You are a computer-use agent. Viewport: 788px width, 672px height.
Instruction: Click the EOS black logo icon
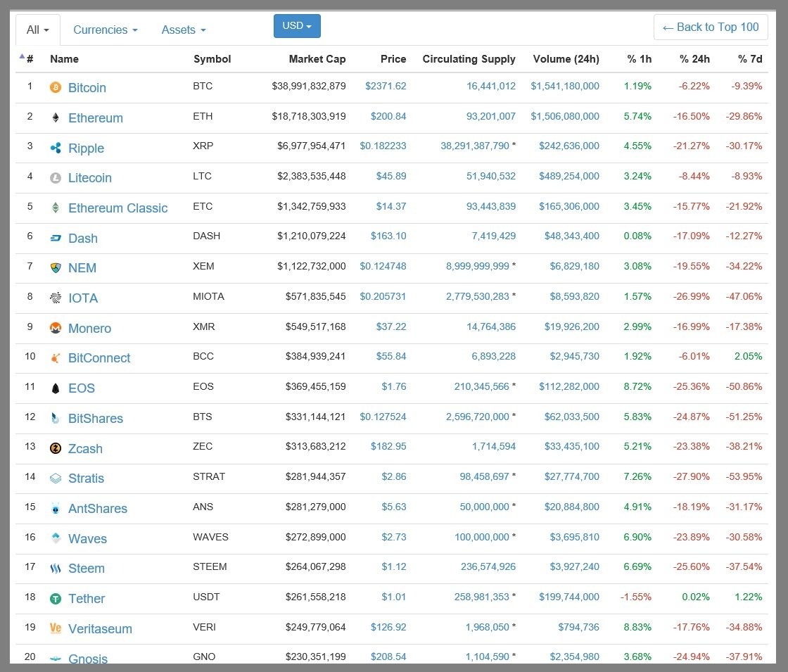point(56,388)
